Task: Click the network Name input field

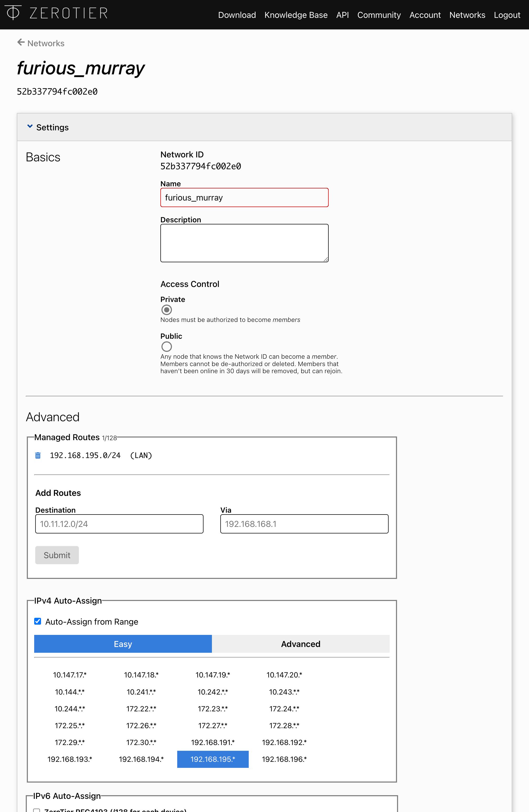Action: pos(244,198)
